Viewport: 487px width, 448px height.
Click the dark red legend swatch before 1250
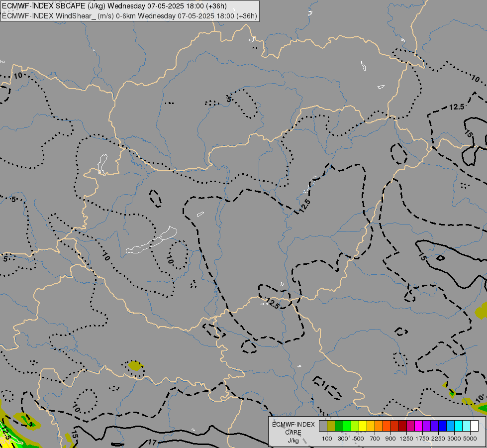(x=403, y=426)
